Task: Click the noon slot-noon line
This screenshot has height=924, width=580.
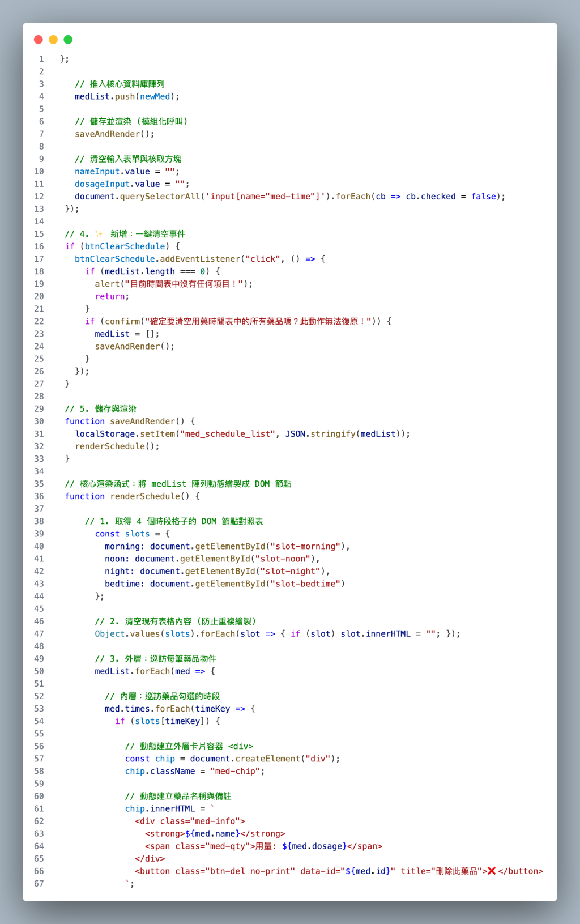Action: [212, 559]
